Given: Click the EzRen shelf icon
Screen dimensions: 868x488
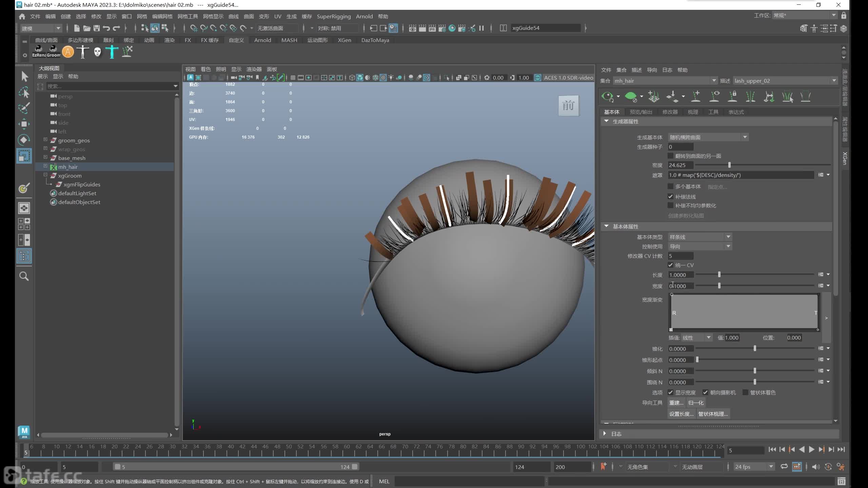Looking at the screenshot, I should (39, 51).
